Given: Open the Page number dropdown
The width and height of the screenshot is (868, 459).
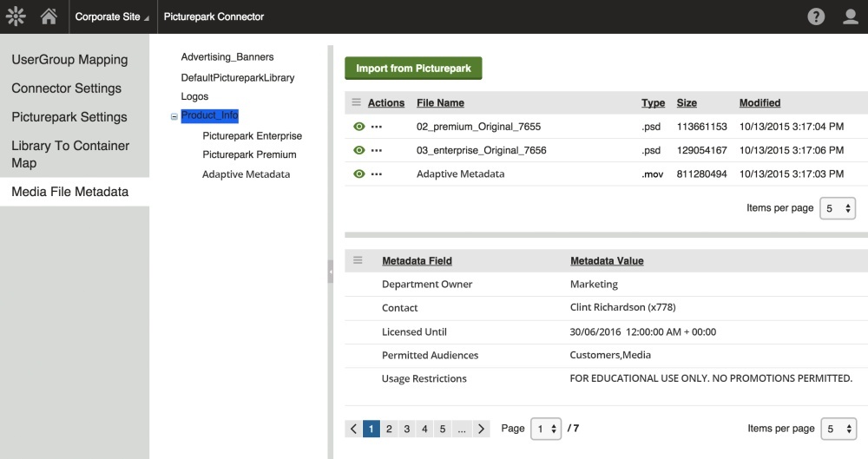Looking at the screenshot, I should click(546, 429).
